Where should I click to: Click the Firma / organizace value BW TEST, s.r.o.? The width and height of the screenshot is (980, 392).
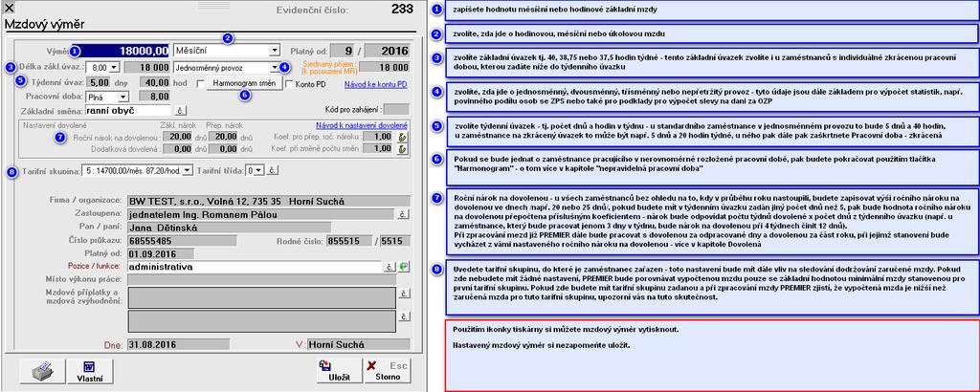tap(269, 201)
